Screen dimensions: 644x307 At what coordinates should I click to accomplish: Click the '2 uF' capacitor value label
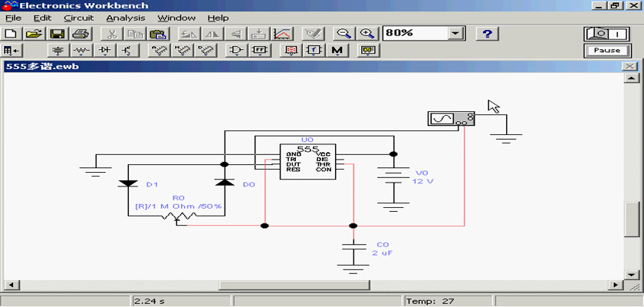pyautogui.click(x=383, y=253)
